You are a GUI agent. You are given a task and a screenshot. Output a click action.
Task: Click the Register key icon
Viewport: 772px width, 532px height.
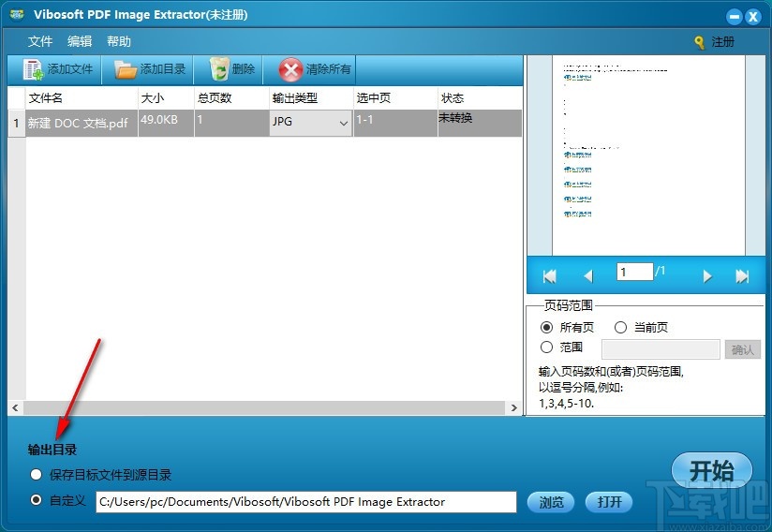(x=699, y=43)
